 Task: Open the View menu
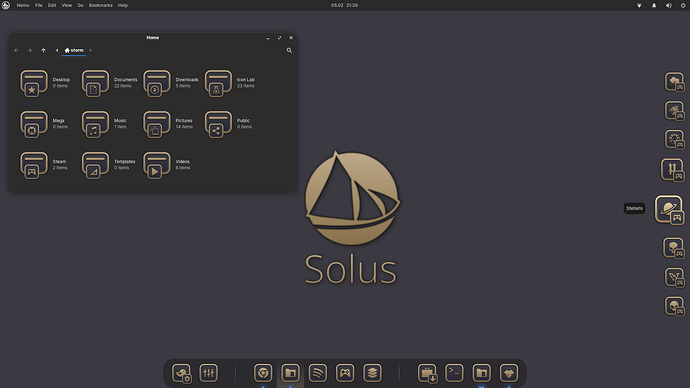(x=66, y=5)
